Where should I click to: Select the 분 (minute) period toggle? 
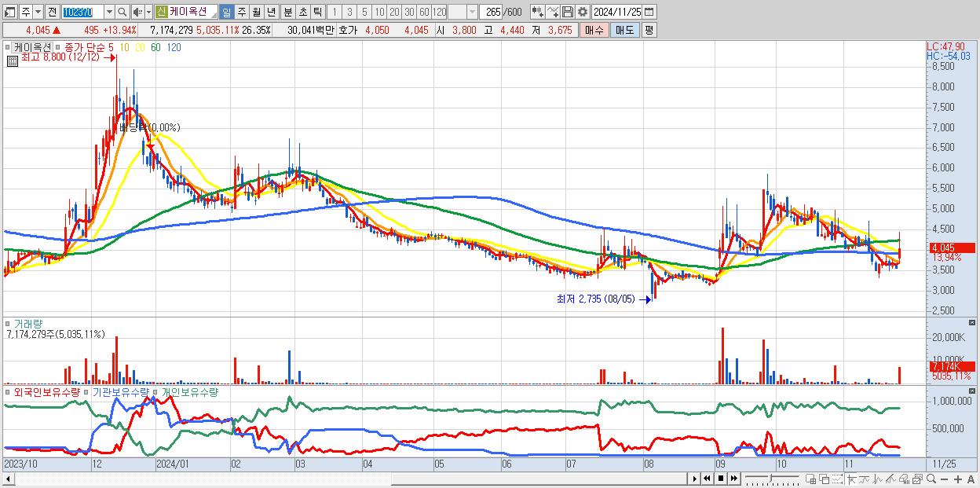click(x=287, y=12)
